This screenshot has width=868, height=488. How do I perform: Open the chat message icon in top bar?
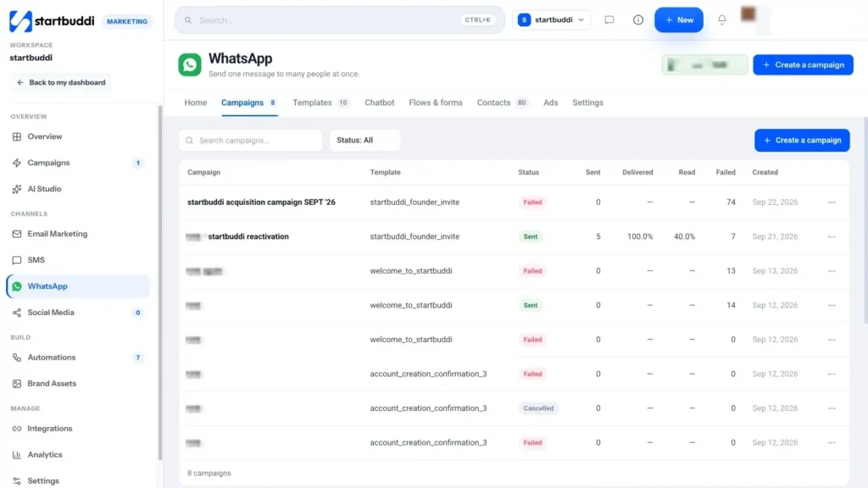pyautogui.click(x=609, y=20)
